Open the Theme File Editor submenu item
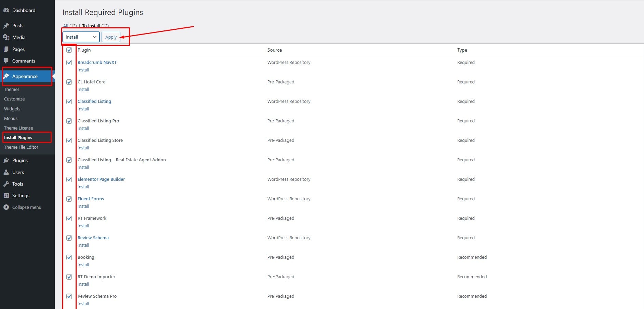 tap(21, 147)
